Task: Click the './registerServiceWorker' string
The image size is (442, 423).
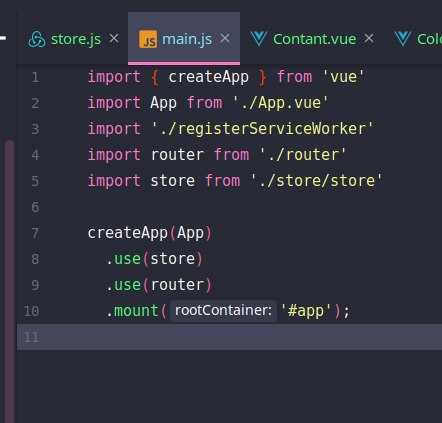Action: [262, 129]
